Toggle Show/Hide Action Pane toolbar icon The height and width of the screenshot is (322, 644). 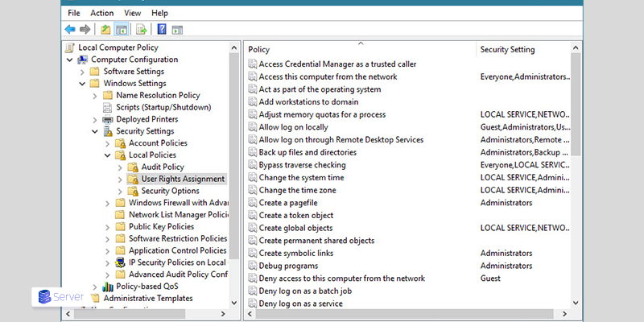[177, 30]
